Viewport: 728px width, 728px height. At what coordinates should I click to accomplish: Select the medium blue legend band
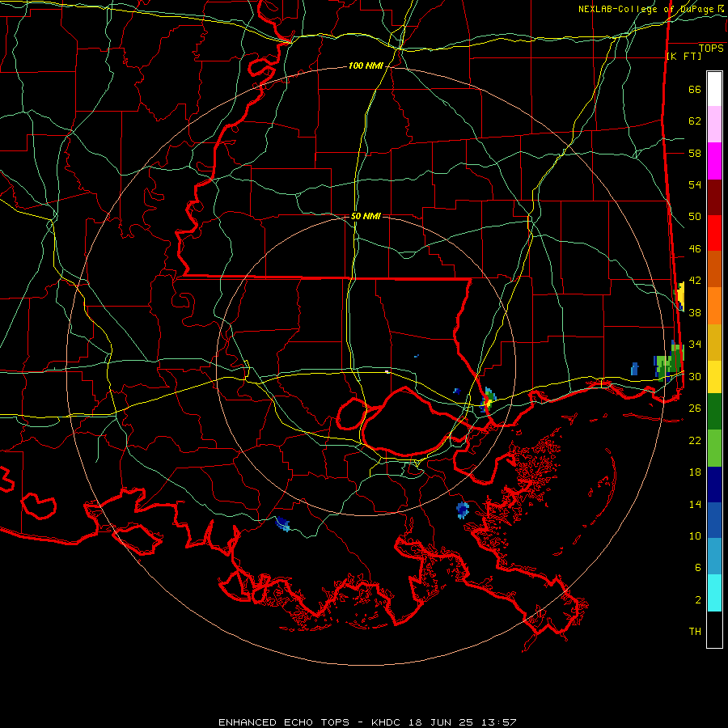(714, 520)
